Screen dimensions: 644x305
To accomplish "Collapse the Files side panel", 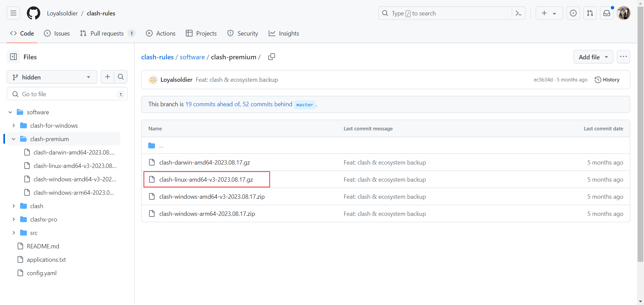I will [x=13, y=57].
